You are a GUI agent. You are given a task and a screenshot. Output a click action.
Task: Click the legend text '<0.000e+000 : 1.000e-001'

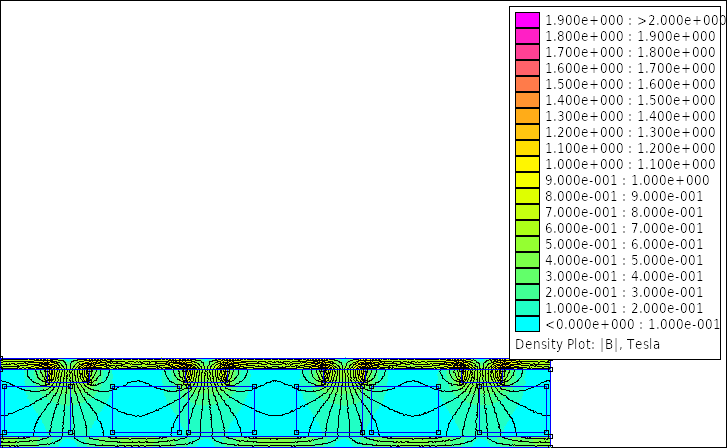pyautogui.click(x=632, y=324)
